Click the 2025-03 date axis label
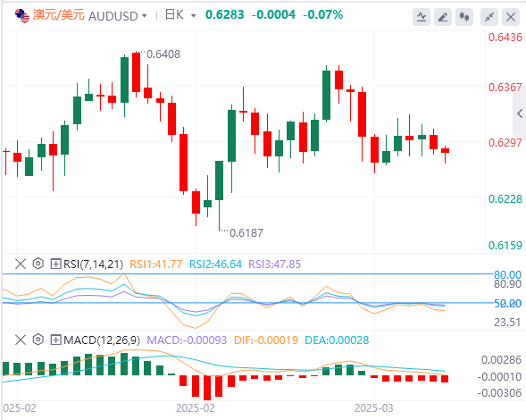The height and width of the screenshot is (420, 526). tap(373, 408)
